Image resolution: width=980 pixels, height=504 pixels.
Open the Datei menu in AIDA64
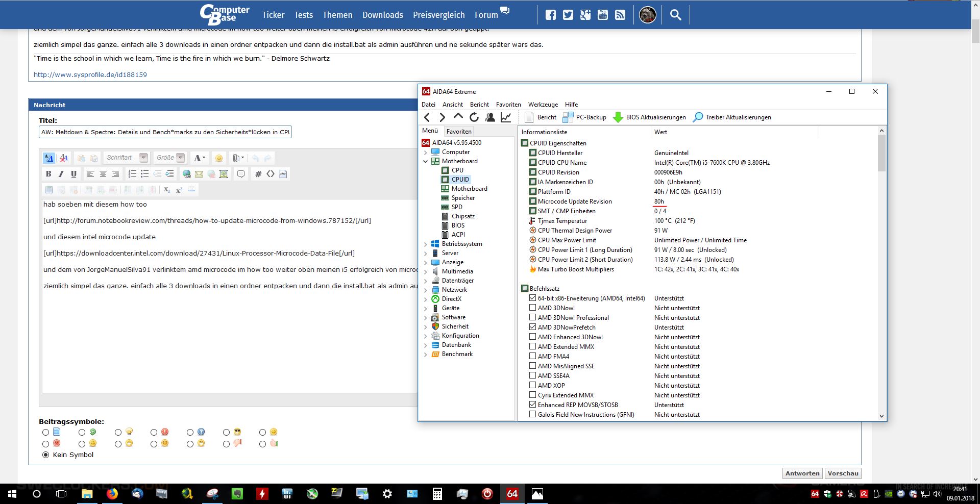[x=429, y=105]
